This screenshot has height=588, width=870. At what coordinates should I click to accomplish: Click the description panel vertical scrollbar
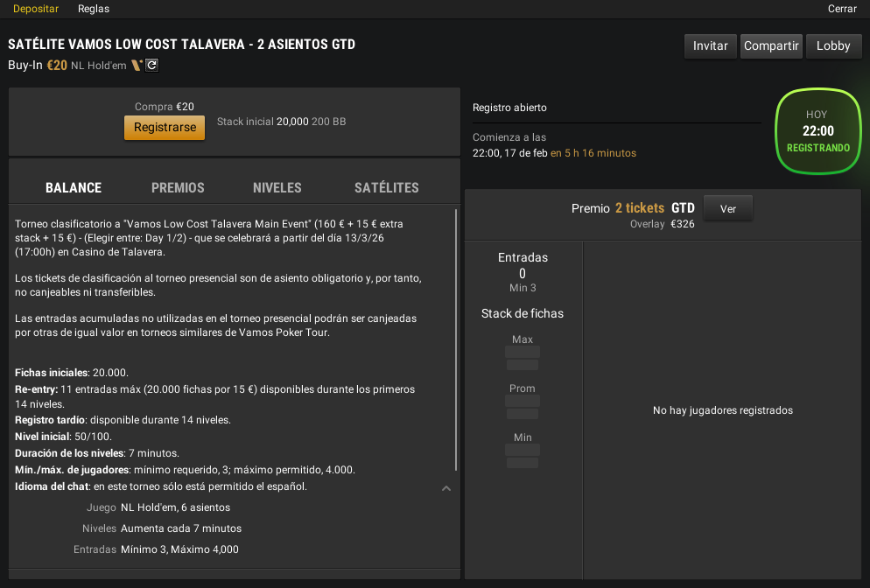456,339
